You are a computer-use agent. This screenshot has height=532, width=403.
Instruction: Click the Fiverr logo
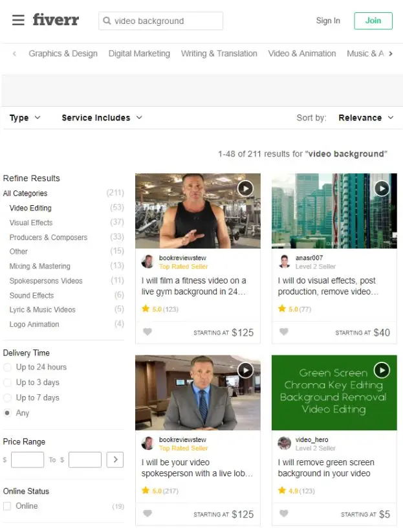56,20
